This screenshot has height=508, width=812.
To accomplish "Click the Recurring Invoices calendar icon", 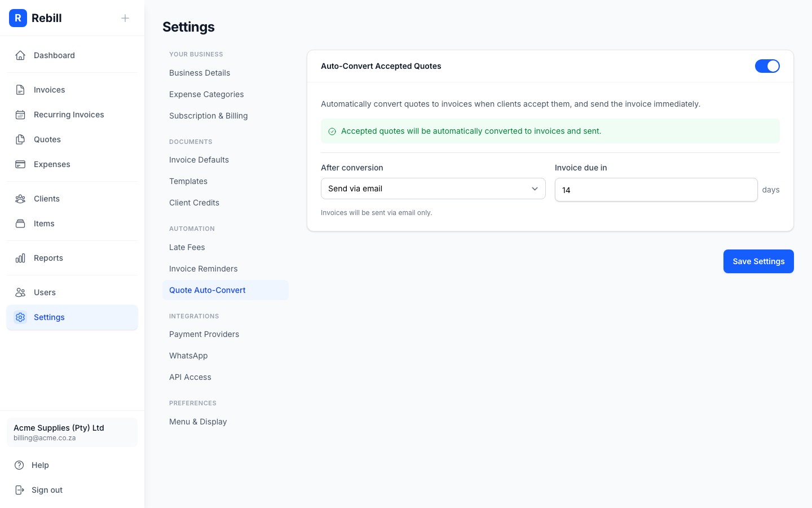I will [20, 114].
